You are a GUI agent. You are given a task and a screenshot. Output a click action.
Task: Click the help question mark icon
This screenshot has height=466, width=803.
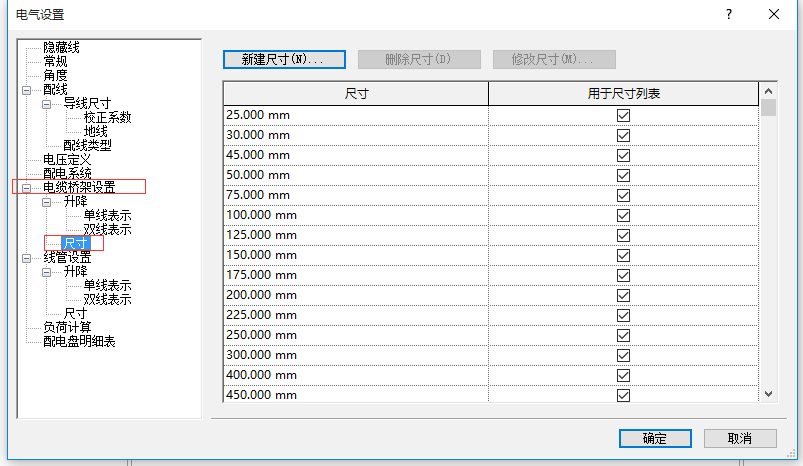coord(729,14)
